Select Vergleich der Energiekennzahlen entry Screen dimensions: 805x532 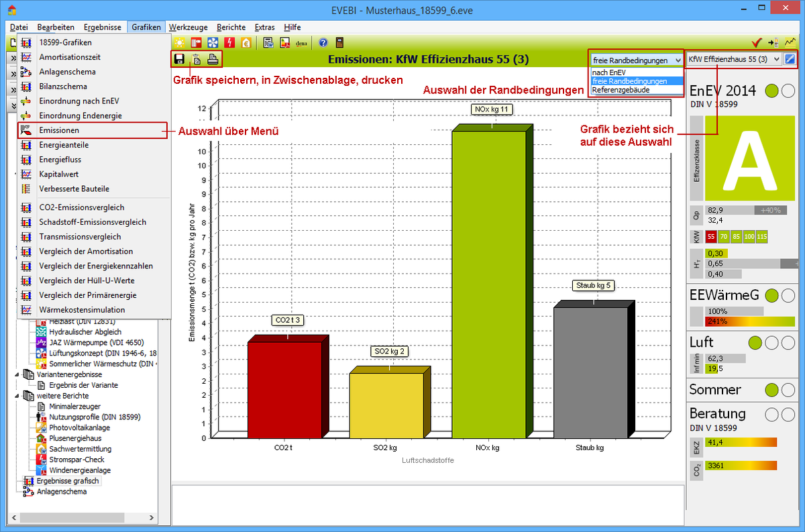pyautogui.click(x=93, y=266)
